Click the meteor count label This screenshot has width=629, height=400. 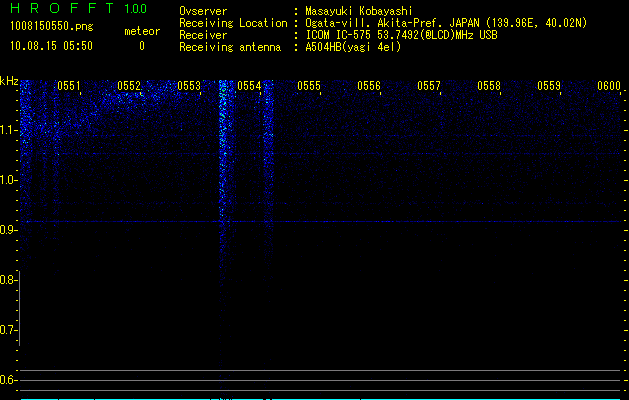tap(142, 31)
